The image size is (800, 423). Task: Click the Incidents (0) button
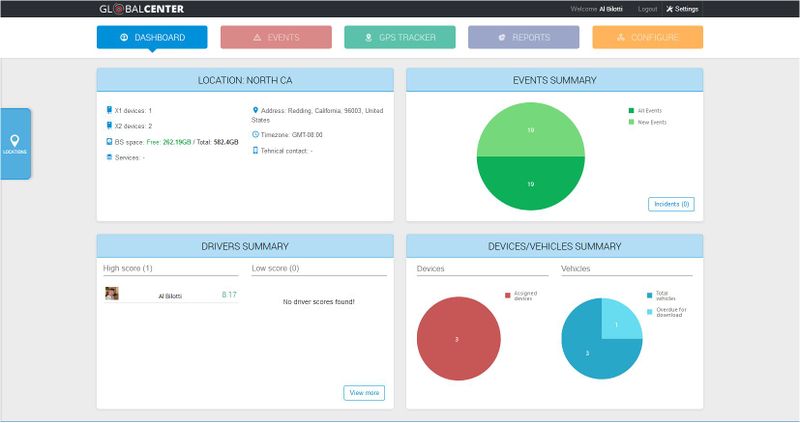(671, 204)
